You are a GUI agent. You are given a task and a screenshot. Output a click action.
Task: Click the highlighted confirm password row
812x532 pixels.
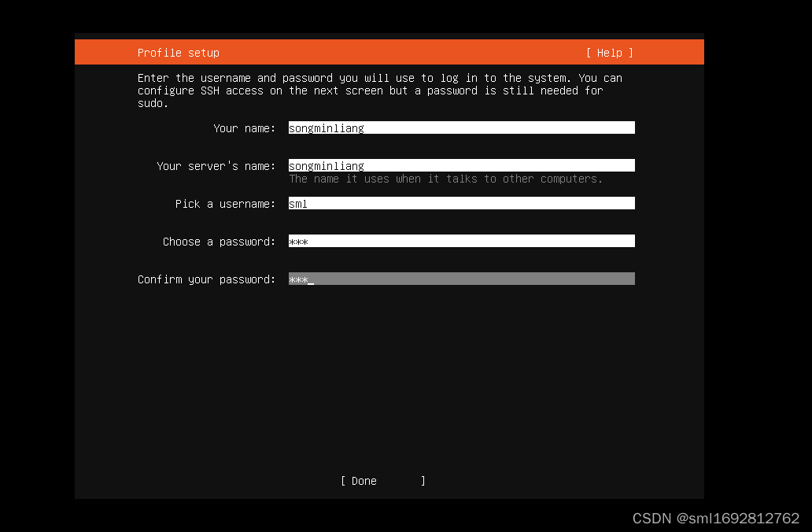pos(460,278)
